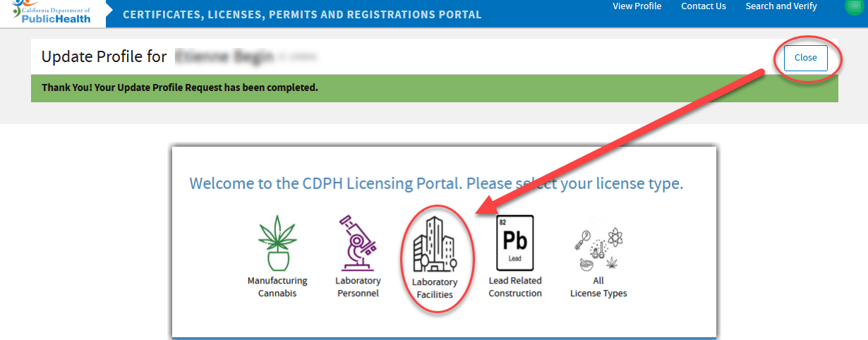Image resolution: width=868 pixels, height=340 pixels.
Task: Click the Manufacturing Cannabis label
Action: 277,287
